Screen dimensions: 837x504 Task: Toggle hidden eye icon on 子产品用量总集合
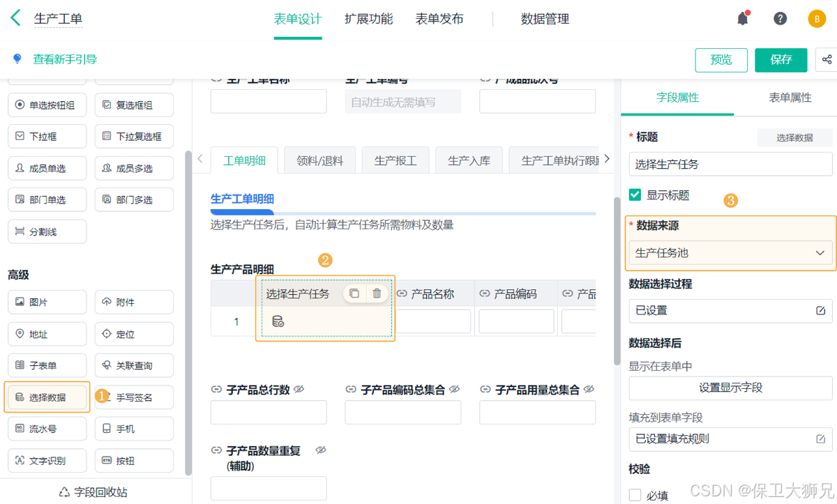tap(589, 390)
